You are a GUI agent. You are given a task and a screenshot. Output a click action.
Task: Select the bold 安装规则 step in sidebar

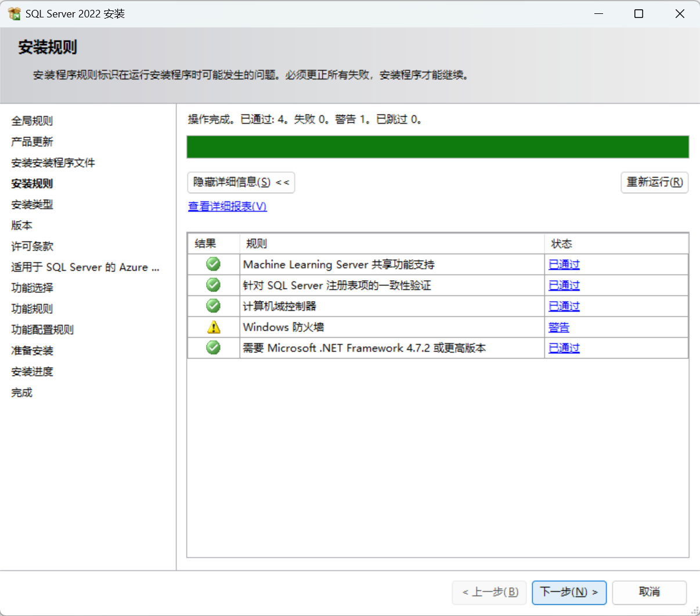[x=32, y=183]
